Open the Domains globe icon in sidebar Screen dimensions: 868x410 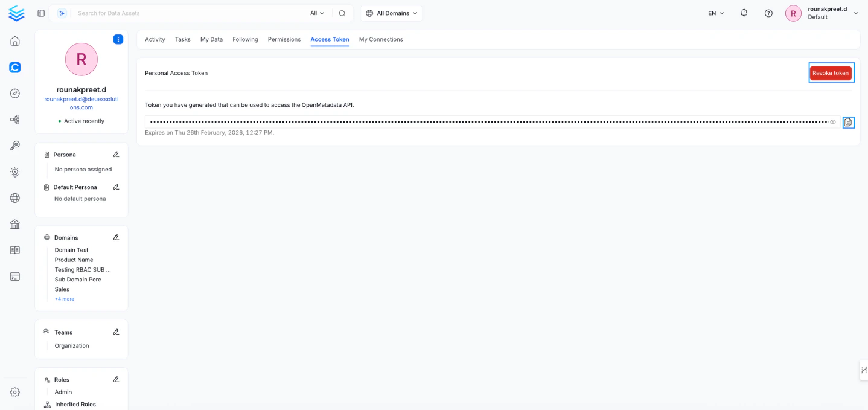coord(15,198)
